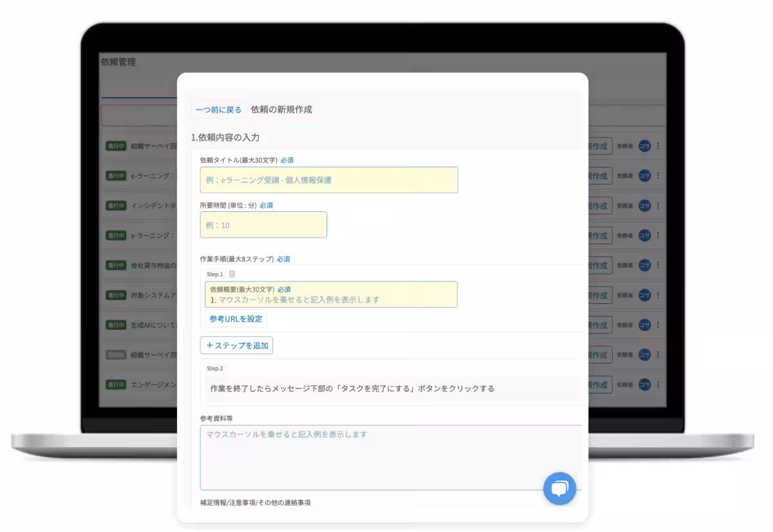
Task: Click the 所要時間 duration input field
Action: tap(263, 225)
